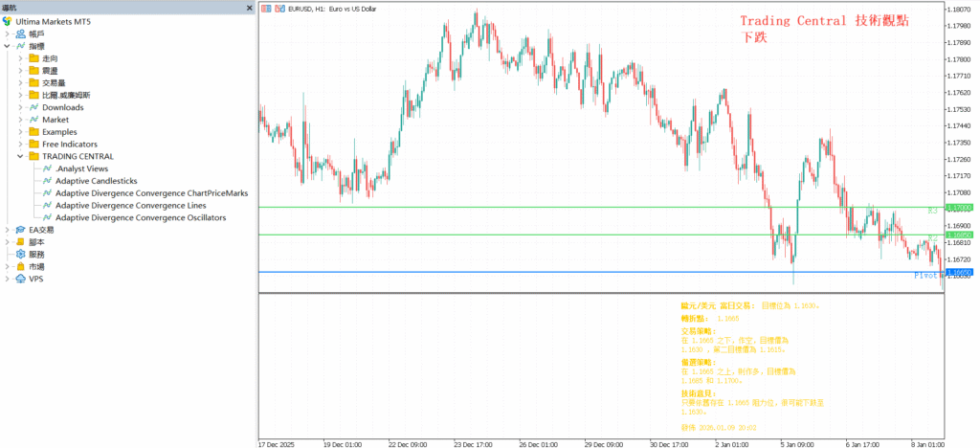
Task: Expand the 市場 node
Action: coord(8,266)
